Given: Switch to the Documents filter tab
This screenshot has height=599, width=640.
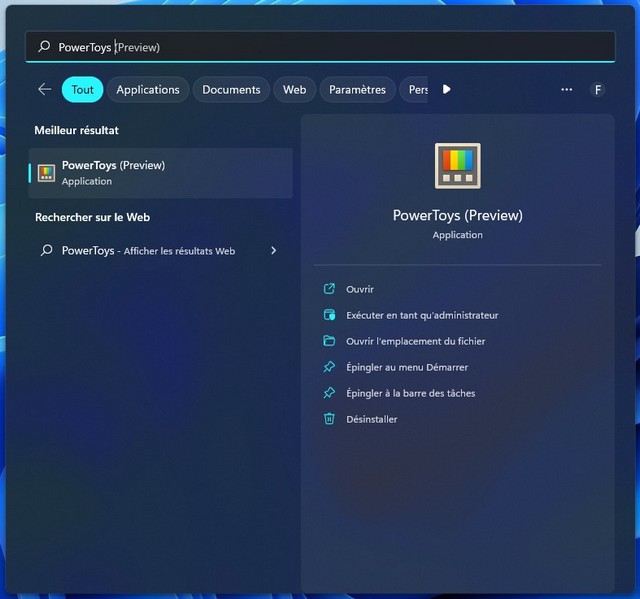Looking at the screenshot, I should click(x=231, y=89).
